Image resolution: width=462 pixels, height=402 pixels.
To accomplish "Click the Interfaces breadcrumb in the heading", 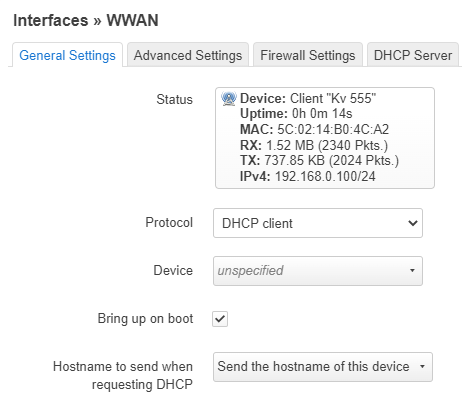I will 51,20.
